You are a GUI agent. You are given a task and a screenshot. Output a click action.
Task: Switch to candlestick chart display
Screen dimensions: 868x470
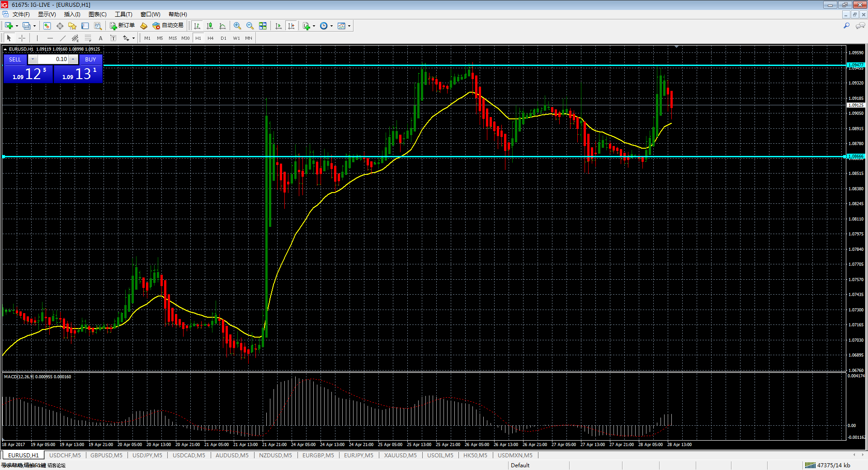pyautogui.click(x=210, y=26)
